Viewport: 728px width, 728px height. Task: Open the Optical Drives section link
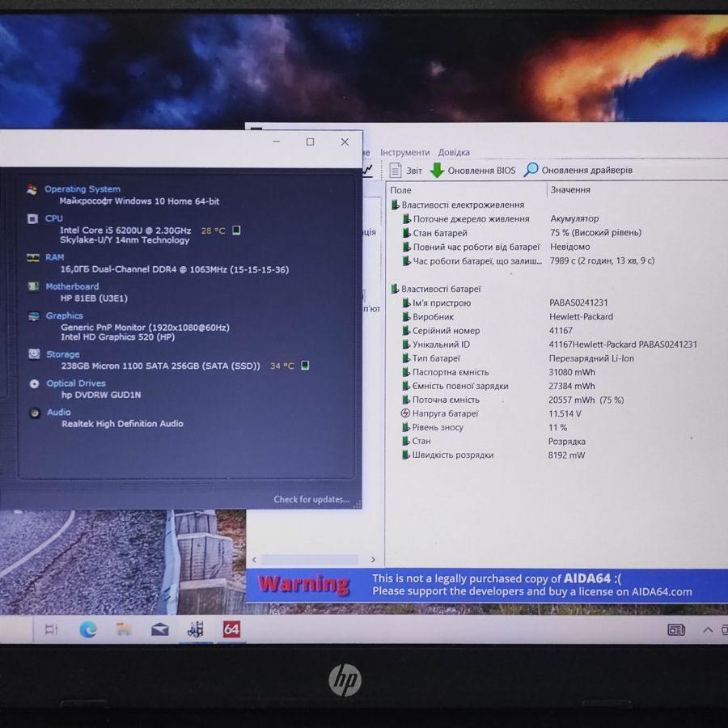76,383
